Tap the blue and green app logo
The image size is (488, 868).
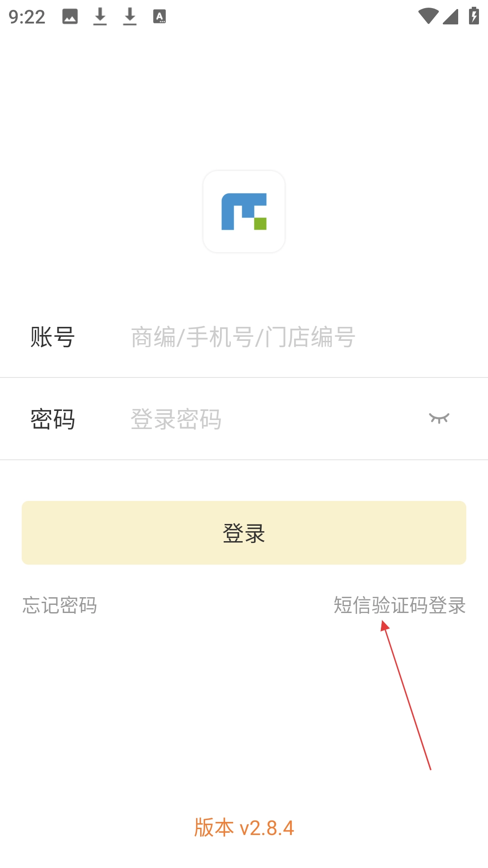click(244, 212)
